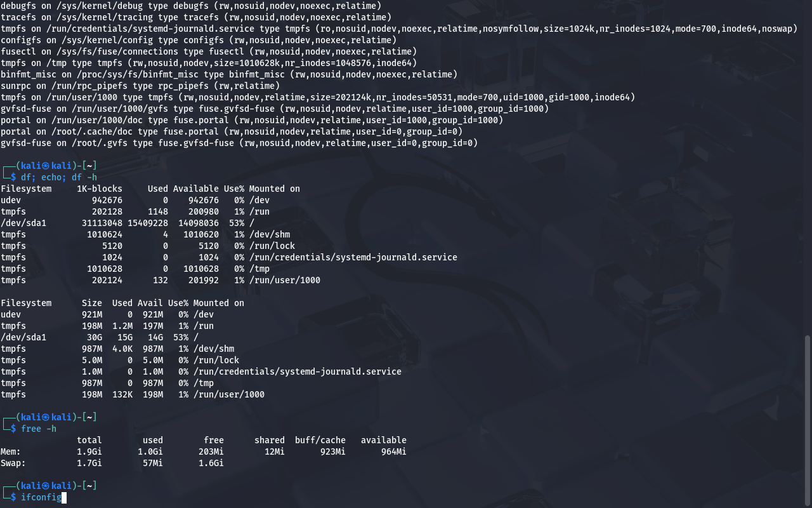The image size is (812, 508).
Task: Click the 'available' header in free output
Action: [383, 440]
